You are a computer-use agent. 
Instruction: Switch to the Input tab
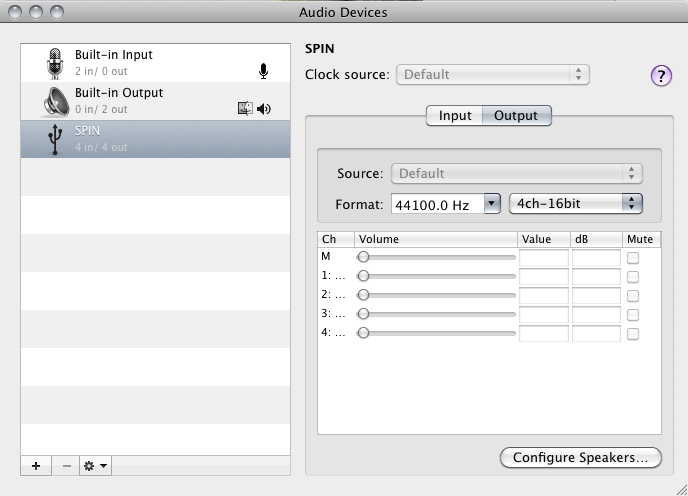point(455,116)
